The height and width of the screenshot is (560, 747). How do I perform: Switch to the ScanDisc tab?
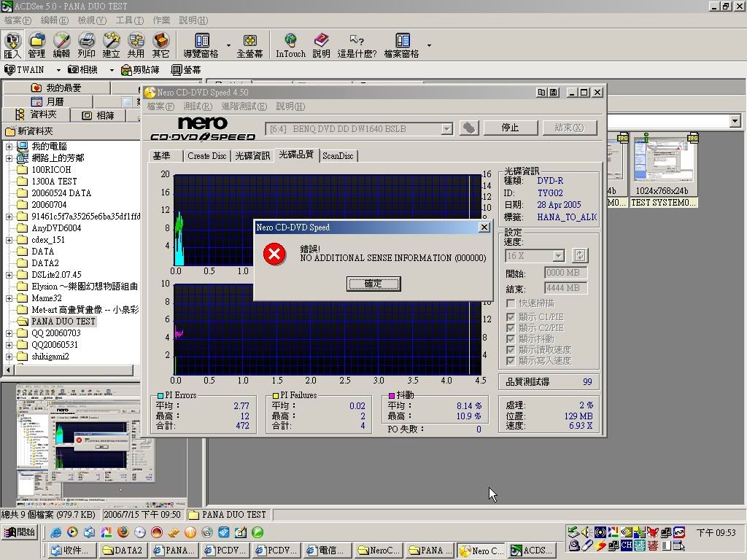click(x=338, y=155)
